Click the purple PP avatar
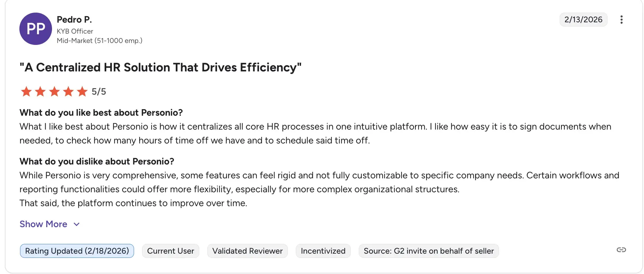Image resolution: width=644 pixels, height=274 pixels. click(36, 29)
